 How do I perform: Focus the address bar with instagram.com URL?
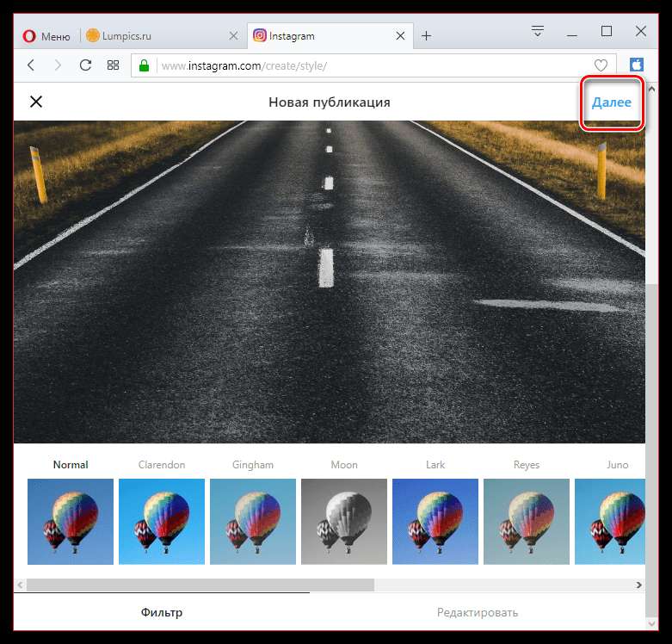tap(373, 65)
